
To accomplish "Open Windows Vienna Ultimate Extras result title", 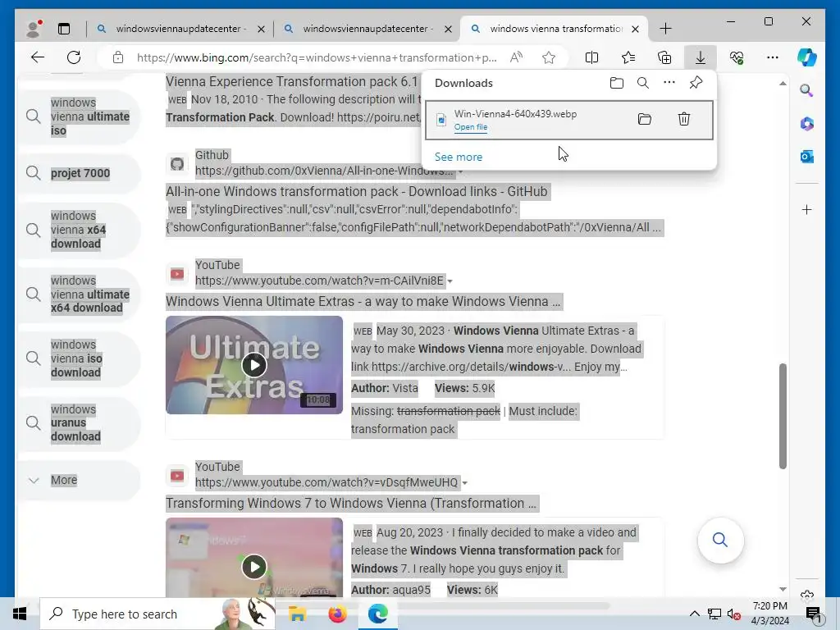I will click(363, 302).
